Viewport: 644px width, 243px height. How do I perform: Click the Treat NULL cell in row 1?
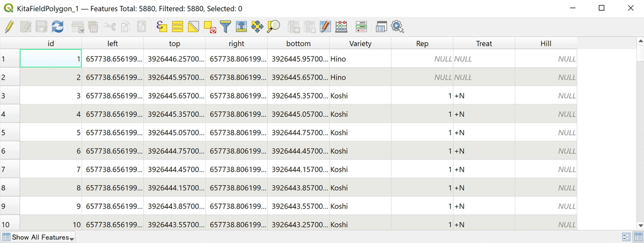(484, 58)
